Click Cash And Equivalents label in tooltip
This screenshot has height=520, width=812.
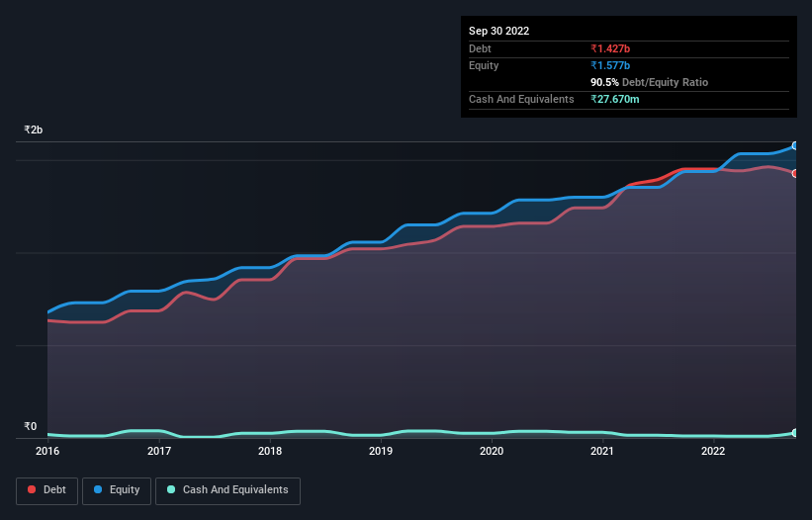pos(521,99)
